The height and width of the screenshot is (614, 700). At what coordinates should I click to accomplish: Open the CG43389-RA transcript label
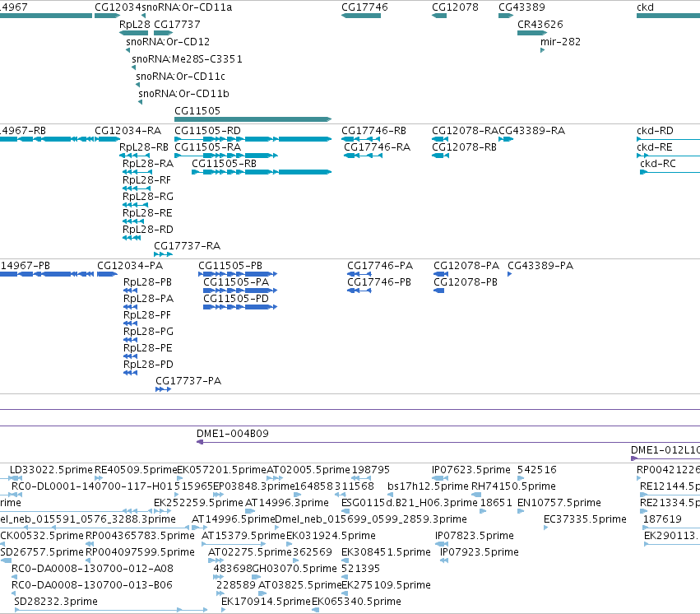coord(531,130)
